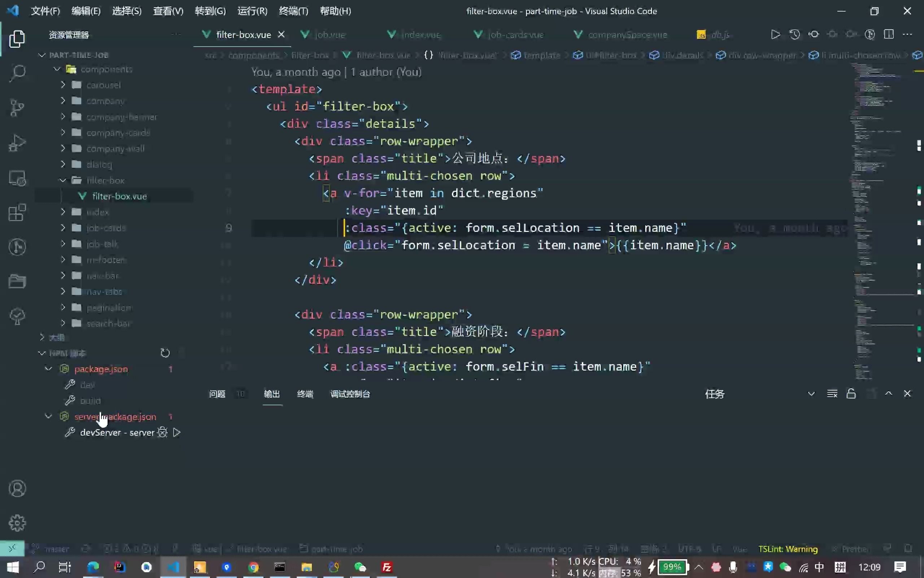The height and width of the screenshot is (578, 924).
Task: Open changes with previous revision icon
Action: click(813, 34)
